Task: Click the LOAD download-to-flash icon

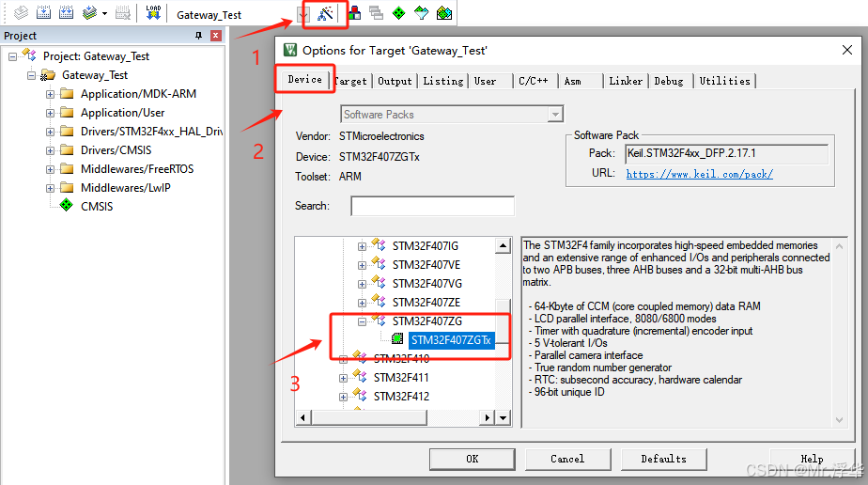Action: click(153, 12)
